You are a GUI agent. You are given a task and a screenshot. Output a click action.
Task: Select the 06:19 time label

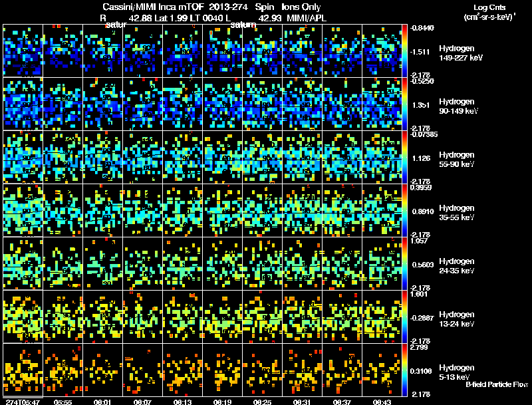(222, 402)
